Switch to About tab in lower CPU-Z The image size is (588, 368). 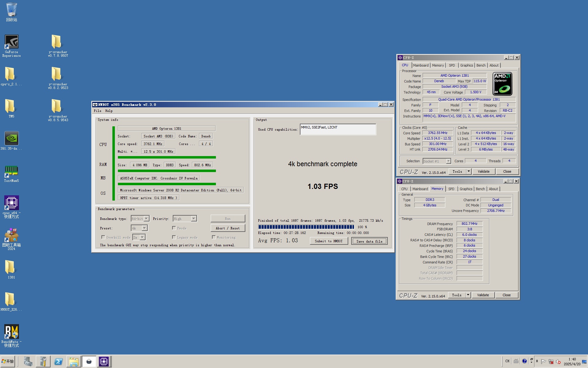click(493, 189)
